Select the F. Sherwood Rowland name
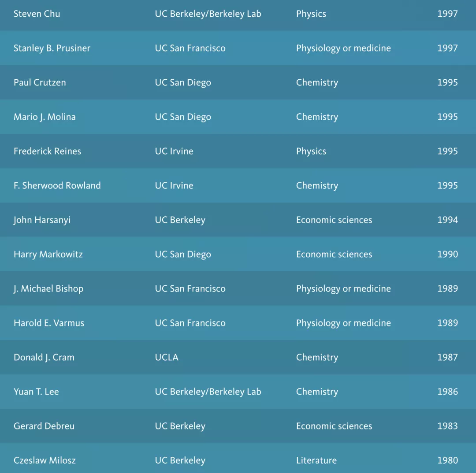The height and width of the screenshot is (473, 476). click(57, 185)
